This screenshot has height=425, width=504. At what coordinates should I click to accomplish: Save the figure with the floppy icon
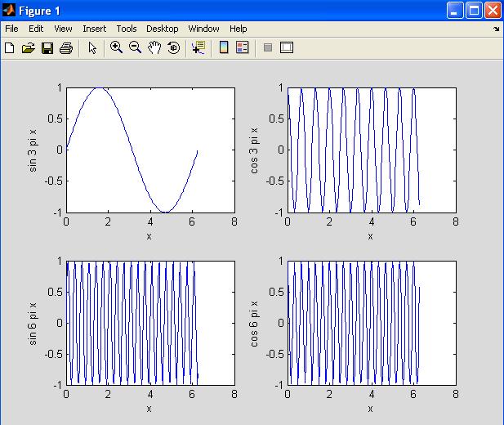pyautogui.click(x=47, y=48)
